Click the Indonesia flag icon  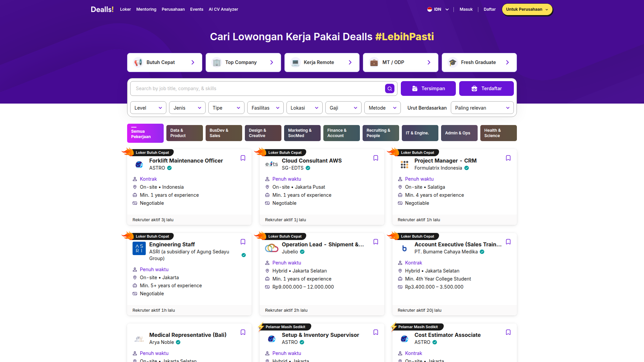coord(430,9)
